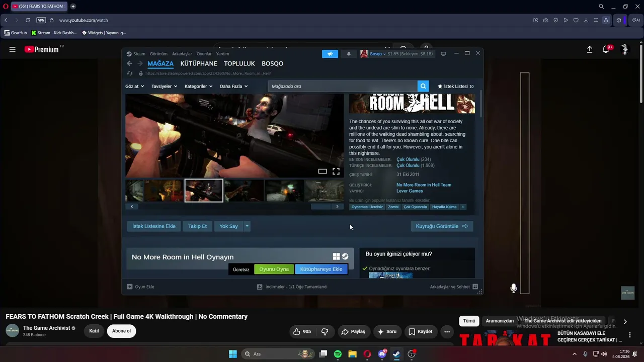Click the Steam page vertical scrollbar

(x=481, y=103)
